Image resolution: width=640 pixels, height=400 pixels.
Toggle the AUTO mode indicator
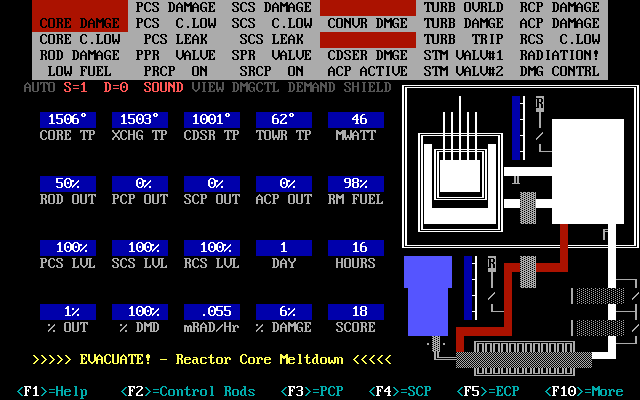[x=40, y=87]
